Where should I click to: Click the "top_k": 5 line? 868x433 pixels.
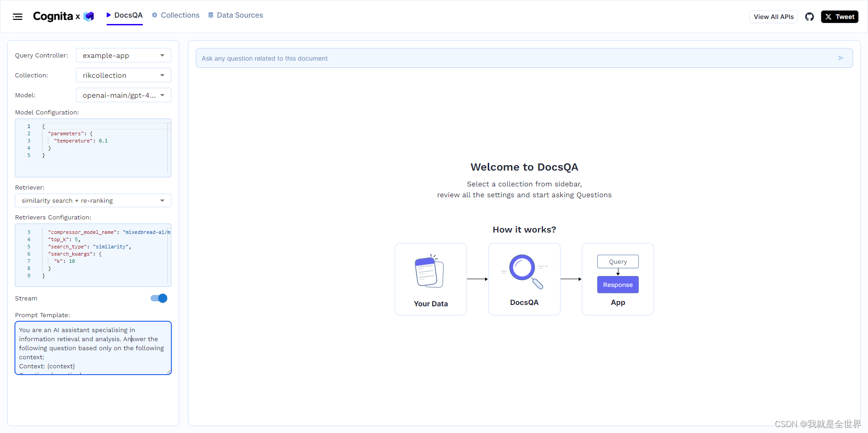64,239
